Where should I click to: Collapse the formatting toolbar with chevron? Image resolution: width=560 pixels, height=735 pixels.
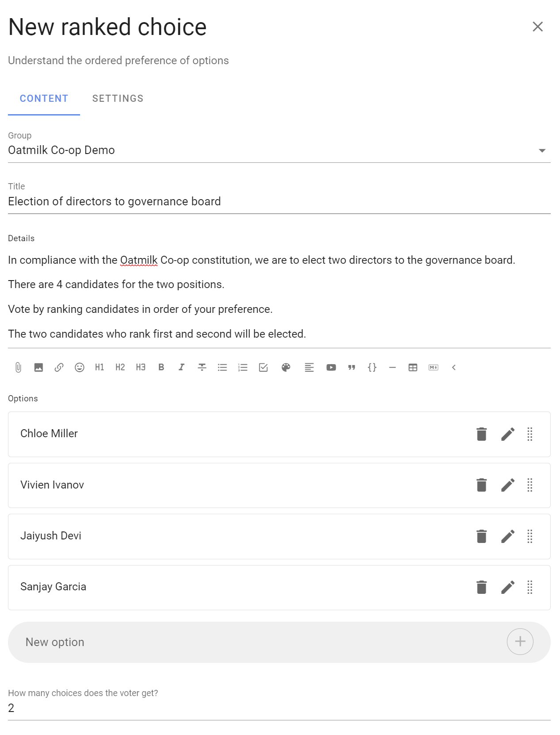click(x=454, y=367)
